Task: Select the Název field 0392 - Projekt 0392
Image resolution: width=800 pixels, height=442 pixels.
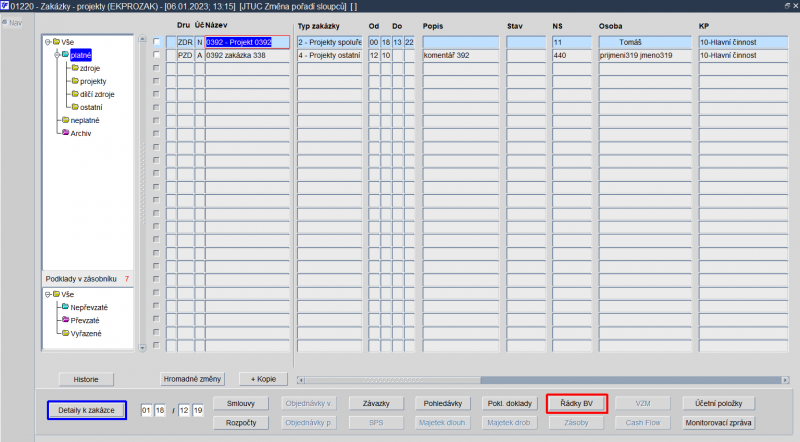Action: tap(247, 42)
